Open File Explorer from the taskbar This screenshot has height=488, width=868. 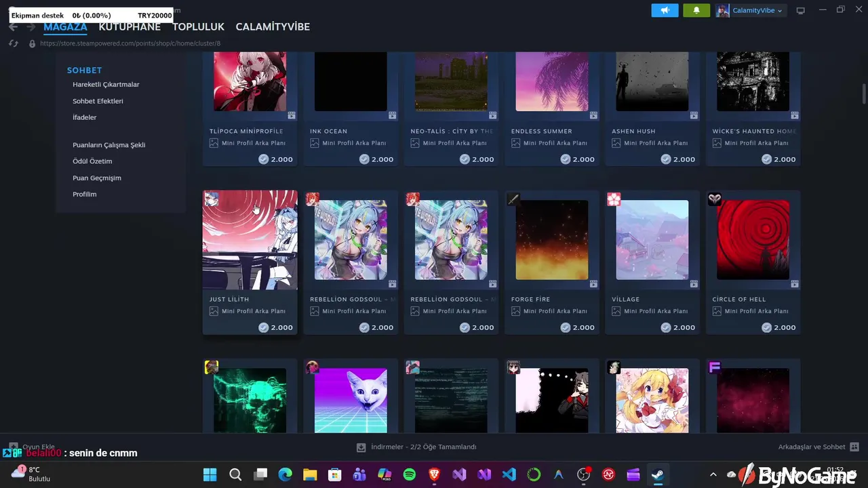310,474
